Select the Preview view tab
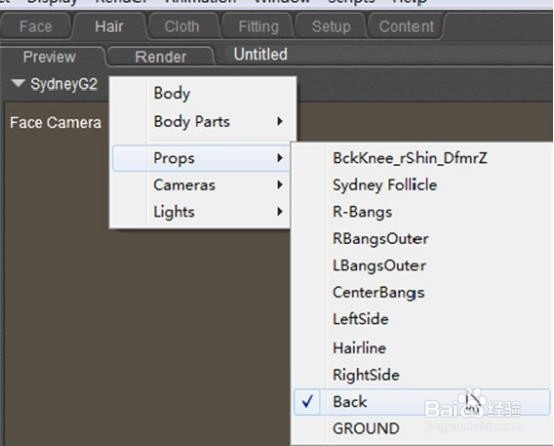This screenshot has width=554, height=446. click(49, 57)
